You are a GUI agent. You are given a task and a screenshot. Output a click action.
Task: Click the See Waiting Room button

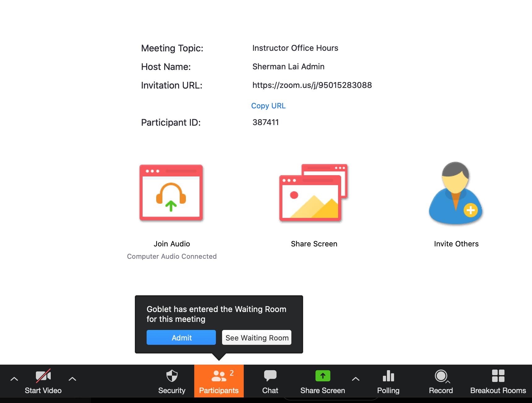point(257,337)
